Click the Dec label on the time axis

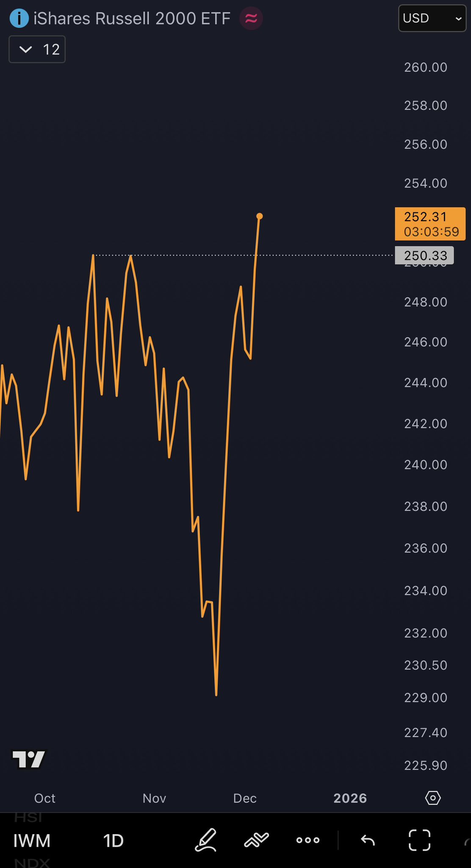point(245,798)
